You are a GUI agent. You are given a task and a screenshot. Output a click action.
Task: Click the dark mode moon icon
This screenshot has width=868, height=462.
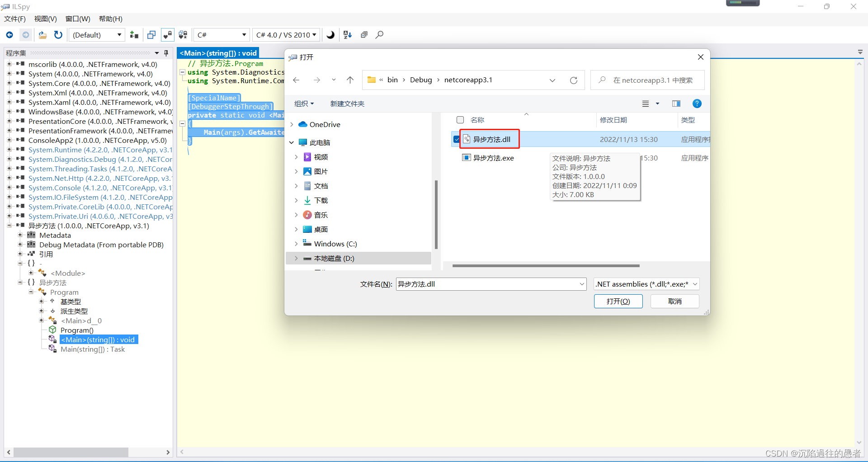pyautogui.click(x=330, y=35)
